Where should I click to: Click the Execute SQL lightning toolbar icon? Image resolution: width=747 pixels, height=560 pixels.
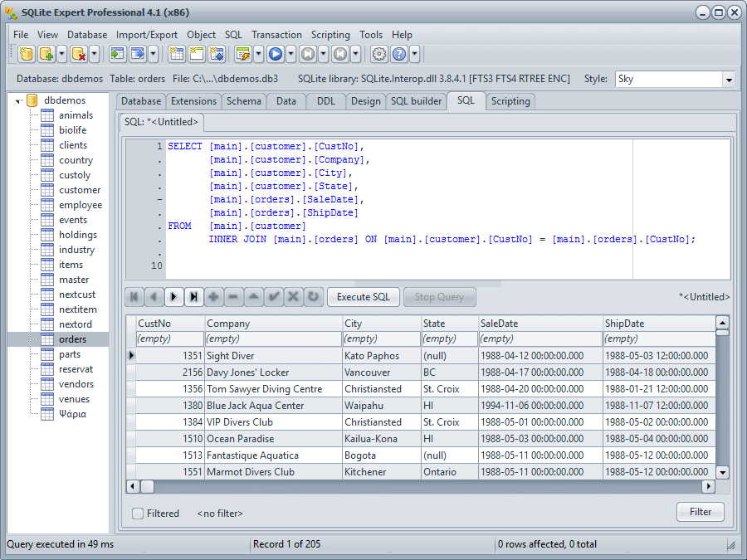243,54
